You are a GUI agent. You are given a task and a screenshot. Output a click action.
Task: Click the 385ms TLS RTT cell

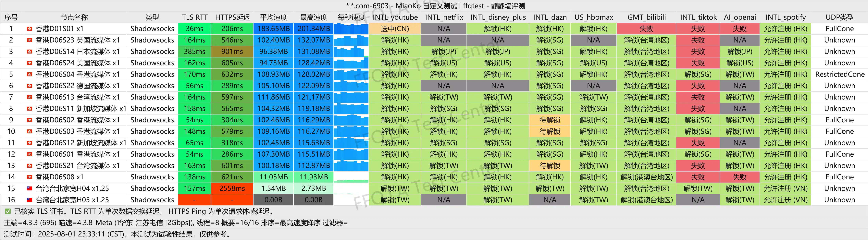194,52
